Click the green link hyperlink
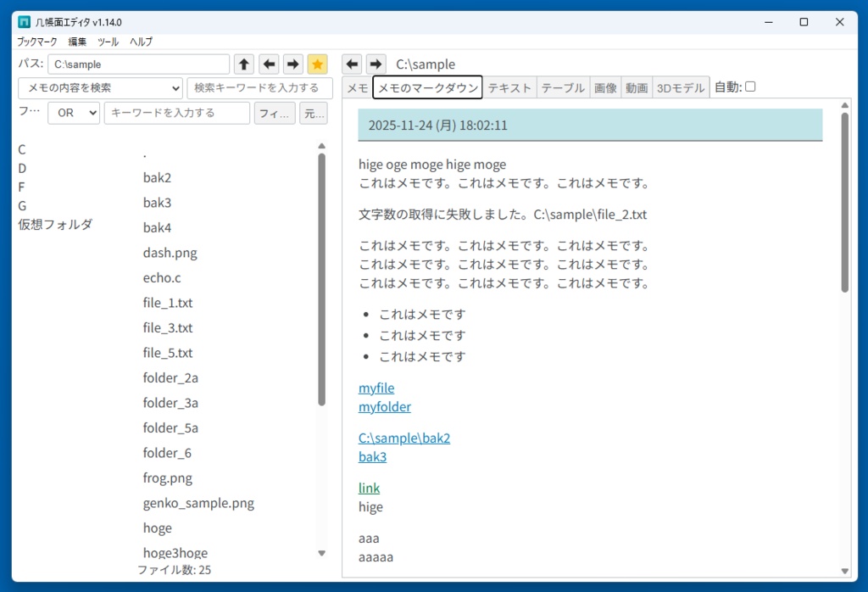The image size is (868, 592). [370, 488]
